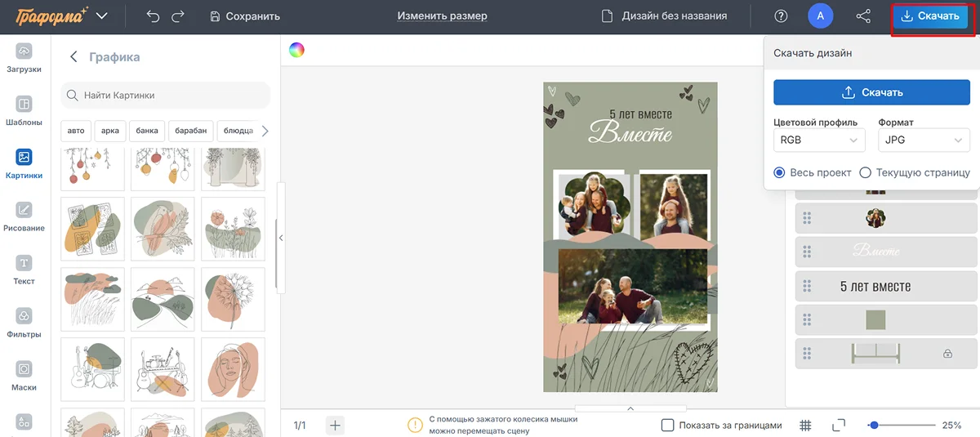The height and width of the screenshot is (437, 980).
Task: Click the fullscreen expand icon
Action: [x=838, y=425]
